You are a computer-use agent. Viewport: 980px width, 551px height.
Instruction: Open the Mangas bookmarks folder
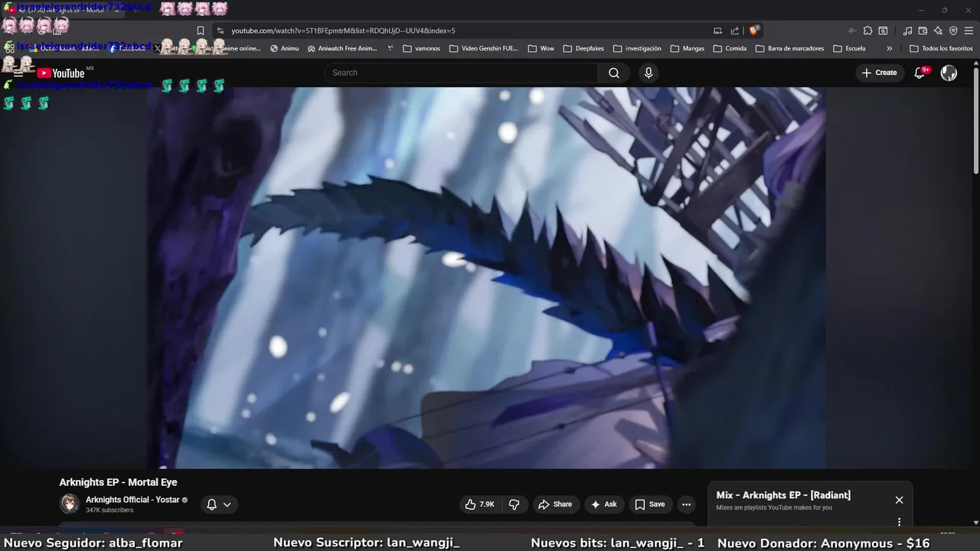click(687, 48)
